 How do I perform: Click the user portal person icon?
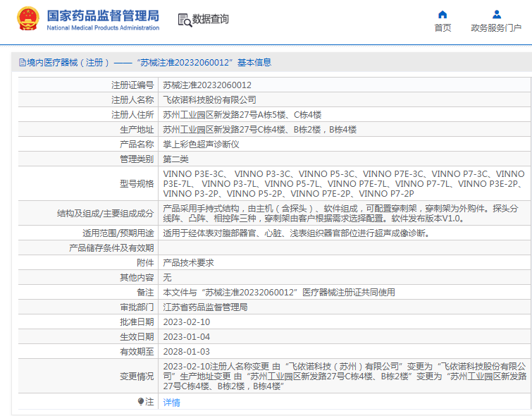pyautogui.click(x=496, y=14)
